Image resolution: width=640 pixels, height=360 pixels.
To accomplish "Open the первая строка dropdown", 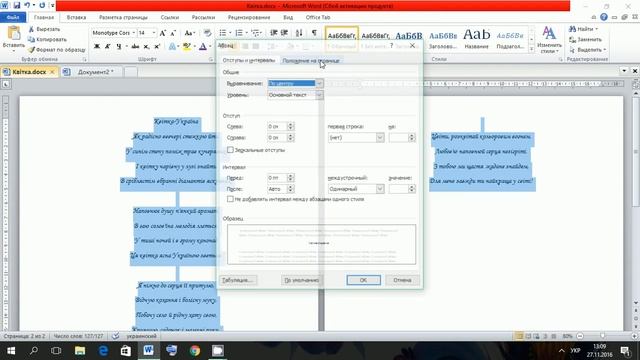I will pyautogui.click(x=380, y=138).
